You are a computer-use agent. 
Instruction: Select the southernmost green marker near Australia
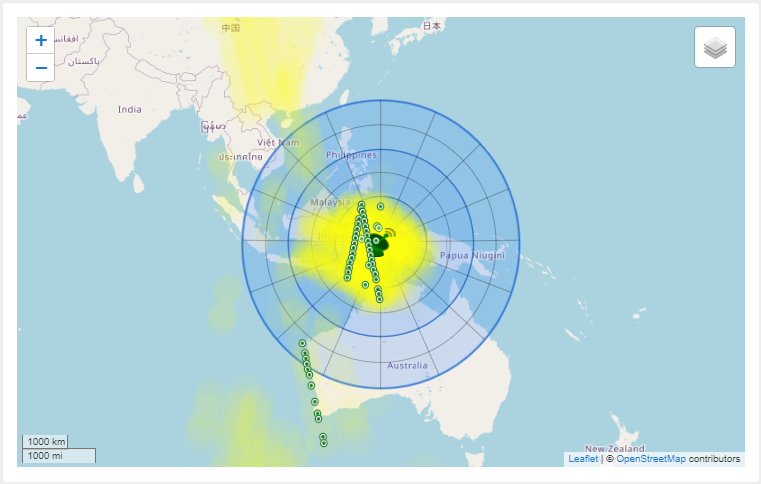click(324, 443)
